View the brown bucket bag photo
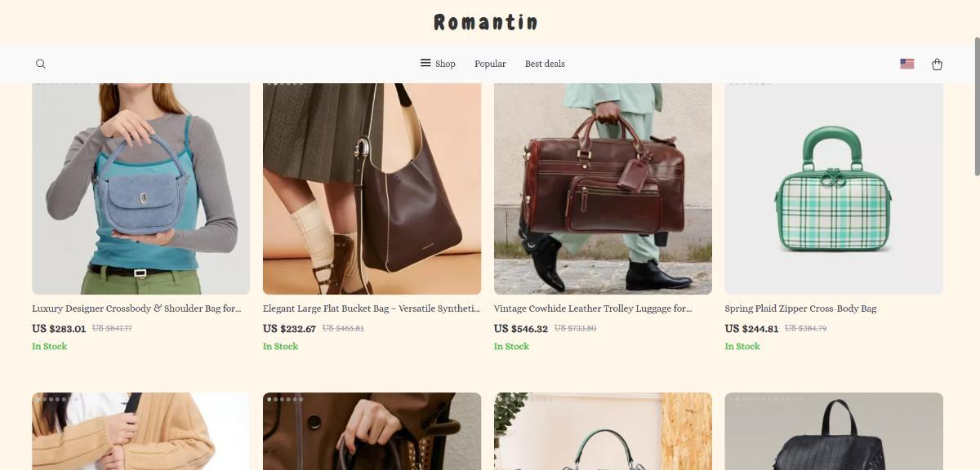The image size is (980, 470). (x=372, y=188)
